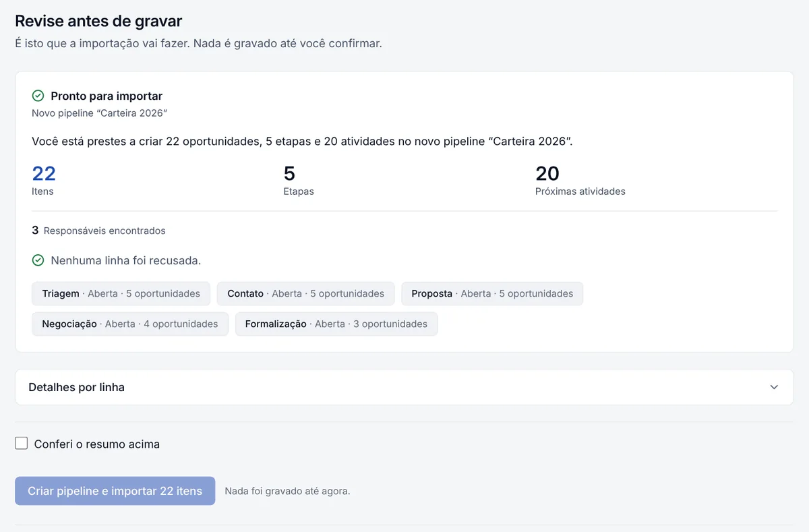Click Criar pipeline e importar 22 itens
809x532 pixels.
pyautogui.click(x=115, y=491)
